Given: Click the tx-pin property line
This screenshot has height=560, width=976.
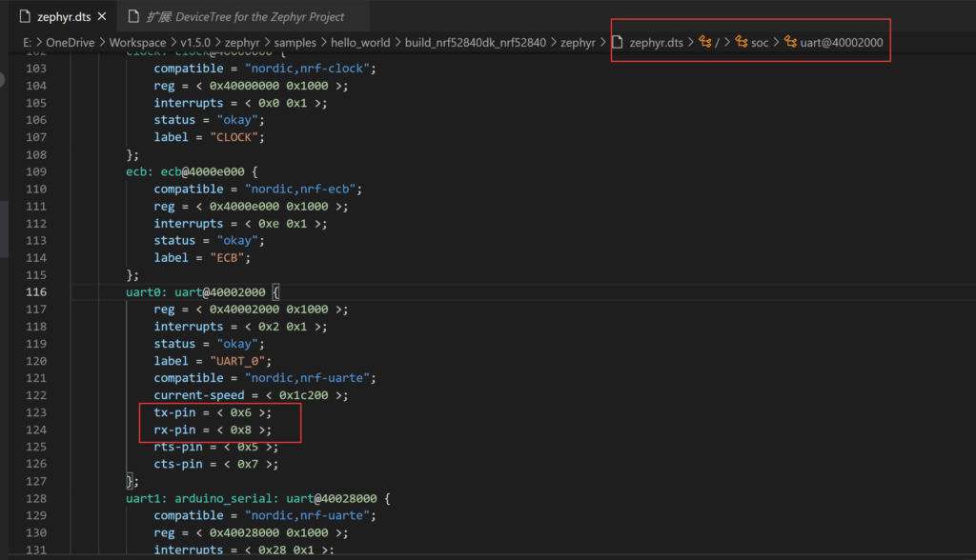Looking at the screenshot, I should pyautogui.click(x=213, y=412).
